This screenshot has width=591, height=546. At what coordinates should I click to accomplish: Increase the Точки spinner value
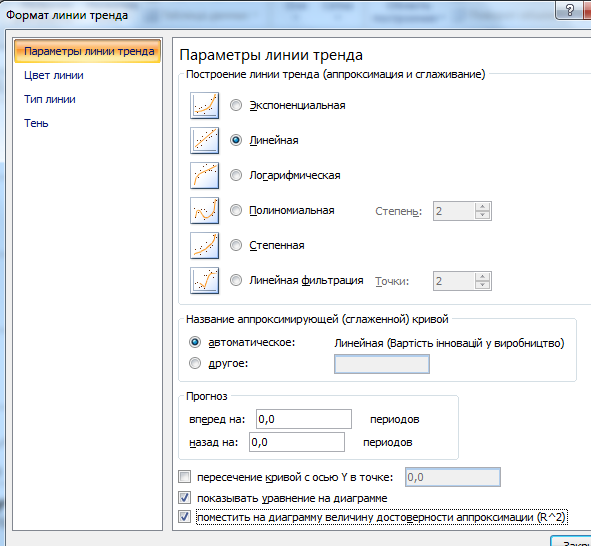[x=482, y=277]
